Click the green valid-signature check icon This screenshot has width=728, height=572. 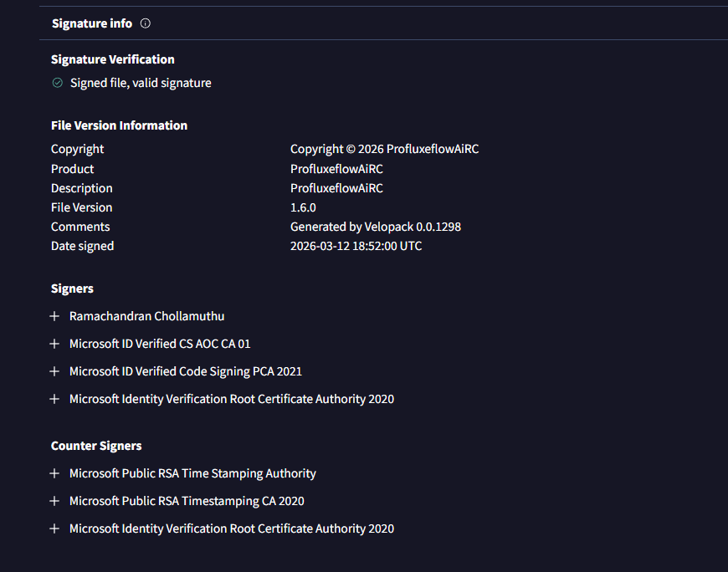coord(57,83)
